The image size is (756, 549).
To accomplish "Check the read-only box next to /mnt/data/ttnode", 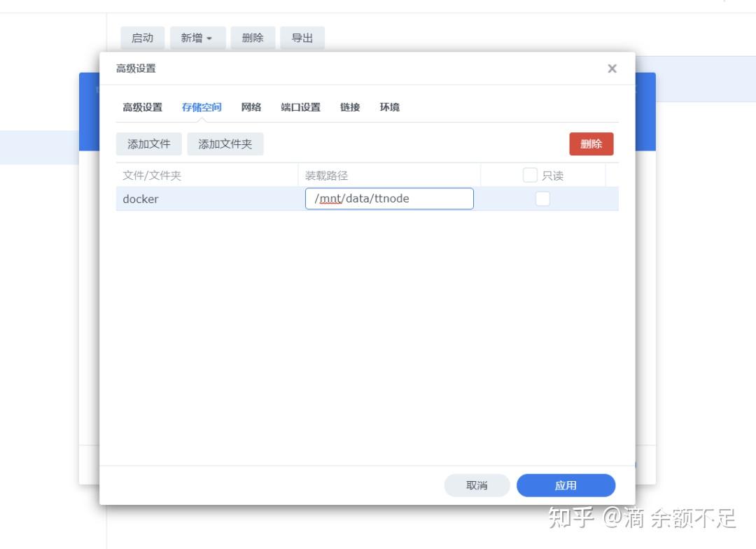I will pyautogui.click(x=542, y=199).
